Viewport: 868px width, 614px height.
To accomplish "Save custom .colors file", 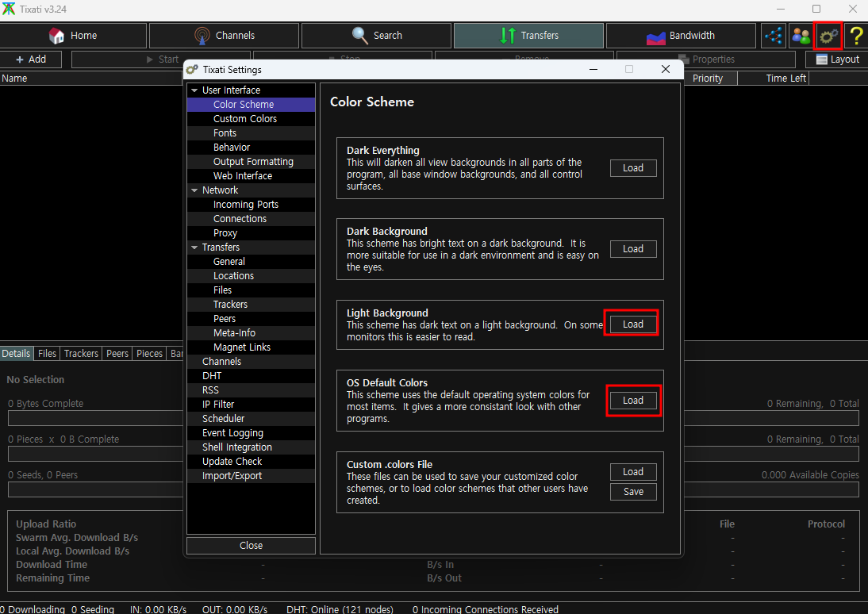I will coord(633,492).
